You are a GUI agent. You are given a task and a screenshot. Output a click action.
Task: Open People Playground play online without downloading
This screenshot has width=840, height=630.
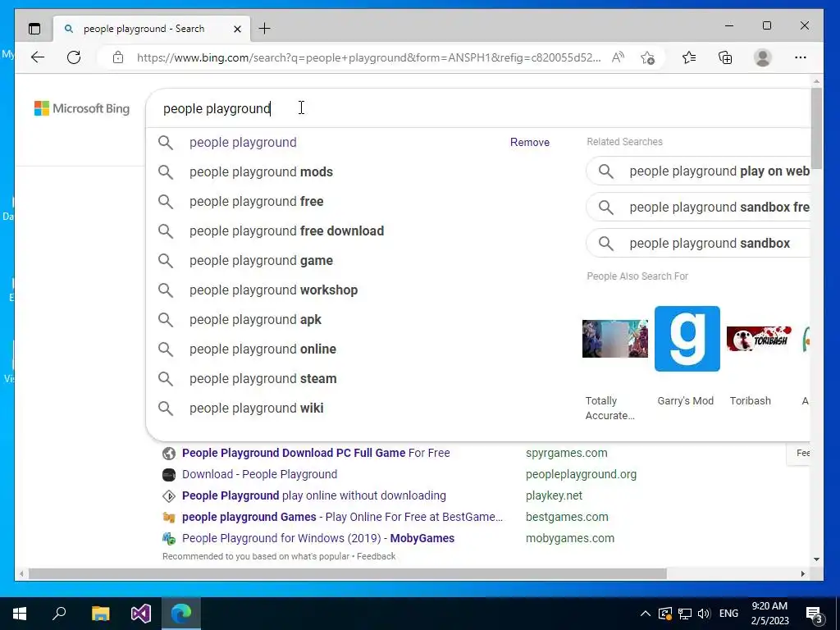(314, 495)
